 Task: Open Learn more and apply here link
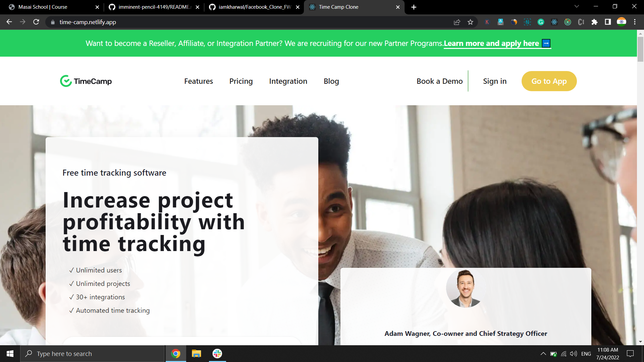point(491,43)
